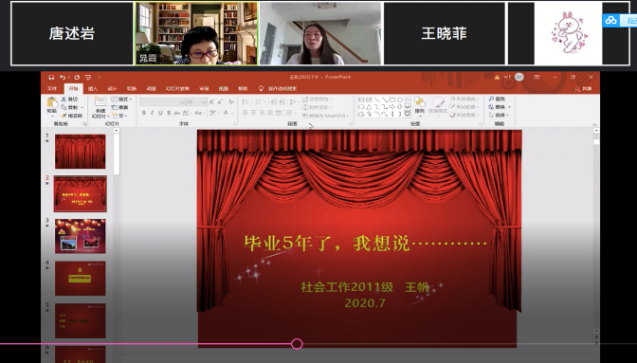This screenshot has height=363, width=637.
Task: Click the Share person icon
Action: tap(577, 89)
